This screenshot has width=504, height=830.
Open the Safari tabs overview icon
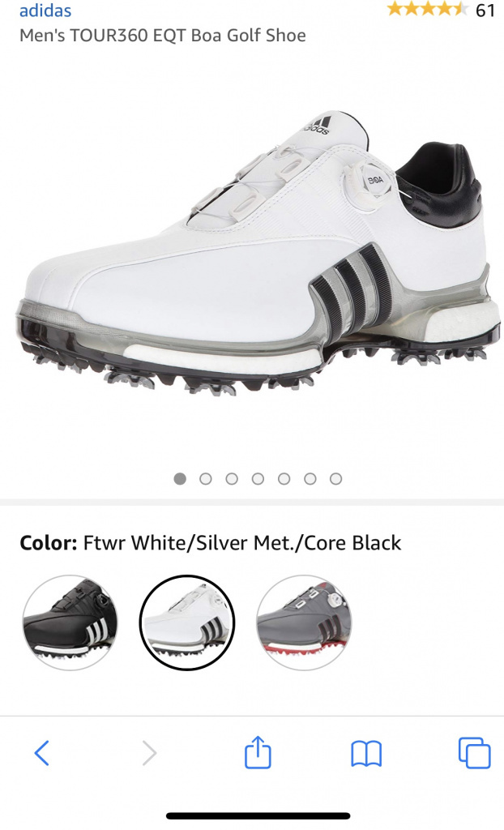(474, 752)
